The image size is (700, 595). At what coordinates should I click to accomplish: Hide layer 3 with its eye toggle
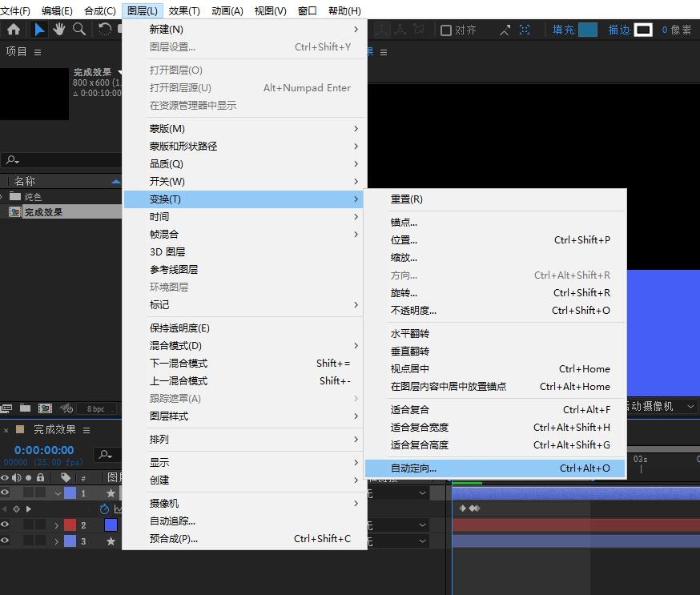(5, 540)
